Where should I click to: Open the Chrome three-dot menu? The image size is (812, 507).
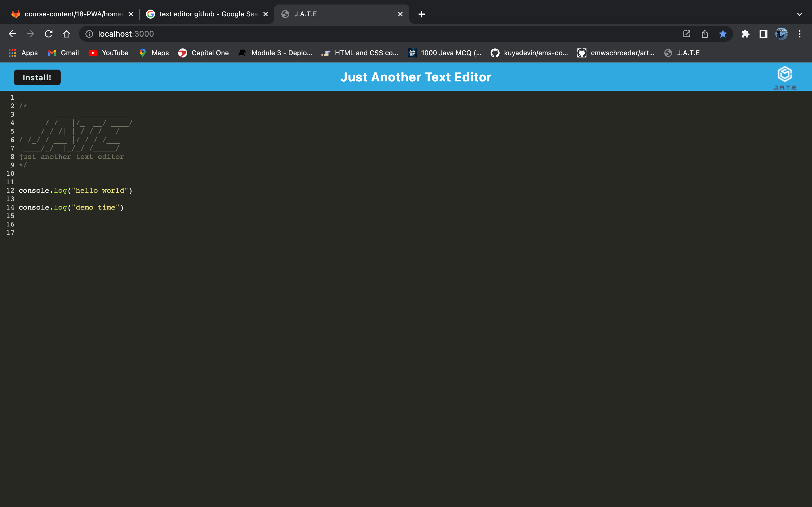coord(800,34)
